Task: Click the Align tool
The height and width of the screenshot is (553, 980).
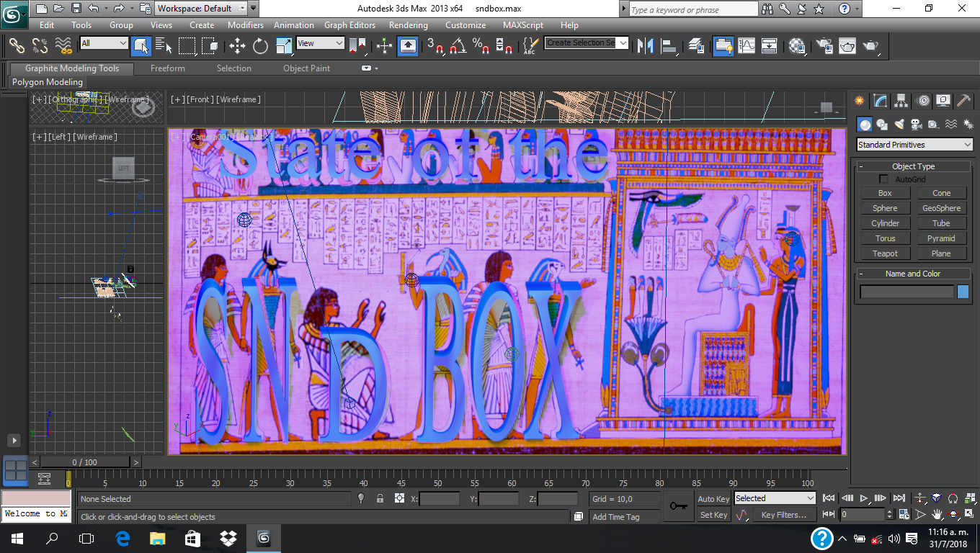Action: click(x=669, y=45)
